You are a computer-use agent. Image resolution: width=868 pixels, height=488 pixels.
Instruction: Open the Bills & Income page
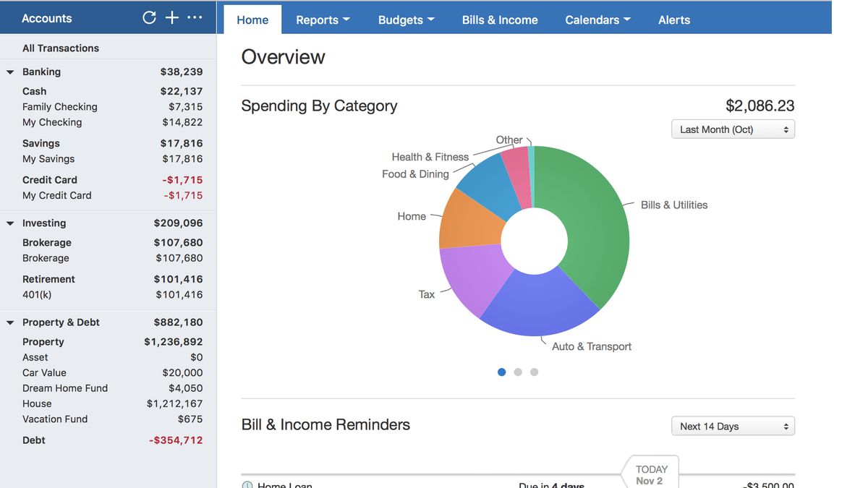(x=500, y=20)
